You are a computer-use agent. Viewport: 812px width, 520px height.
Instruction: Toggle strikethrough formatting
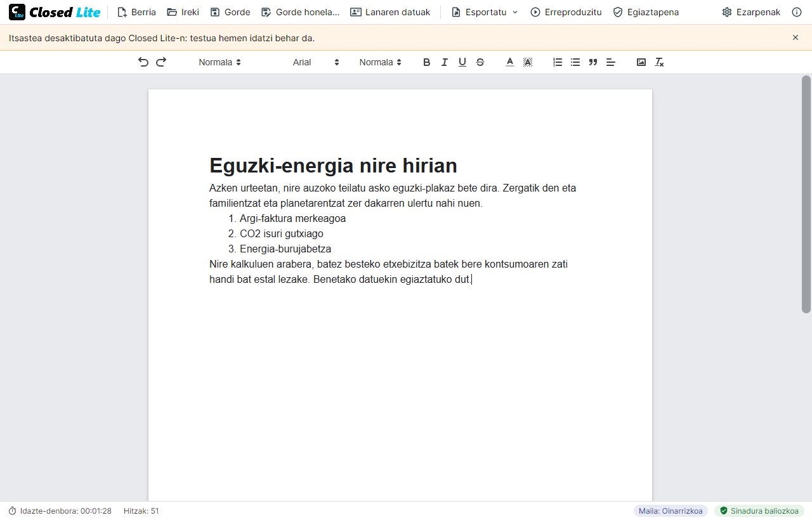coord(480,62)
